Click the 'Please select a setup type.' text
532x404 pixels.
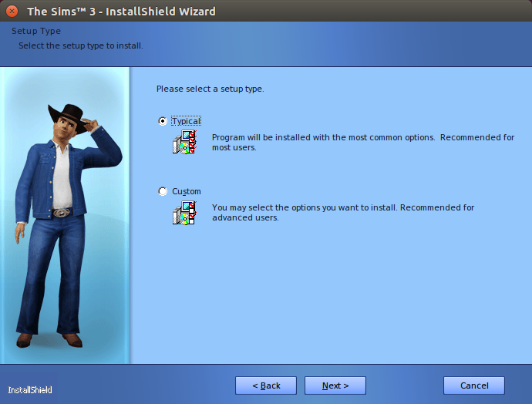coord(210,89)
